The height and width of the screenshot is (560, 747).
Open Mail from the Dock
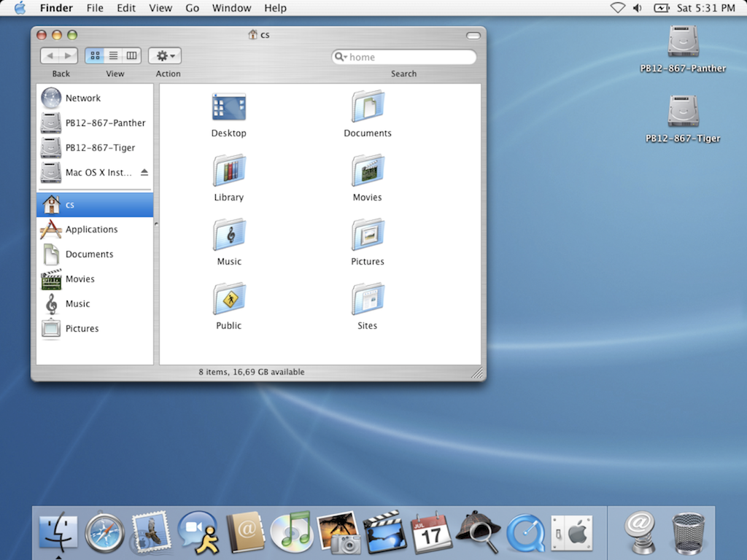coord(151,532)
